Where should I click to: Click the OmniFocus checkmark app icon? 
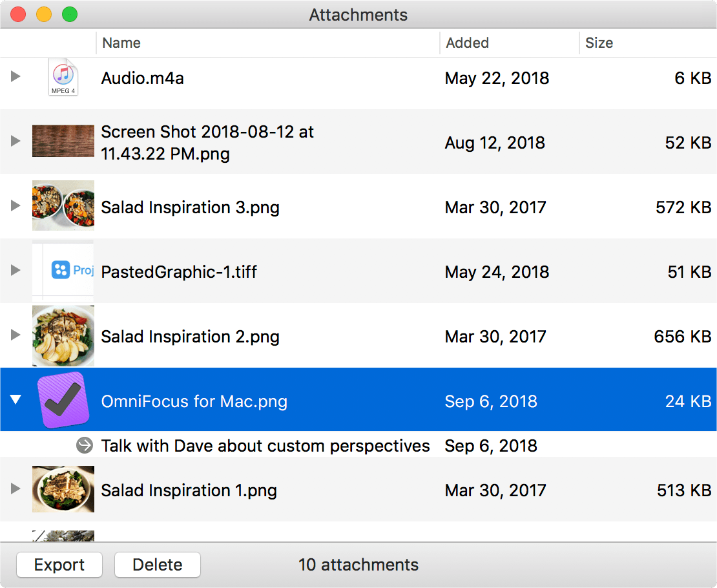pos(63,399)
